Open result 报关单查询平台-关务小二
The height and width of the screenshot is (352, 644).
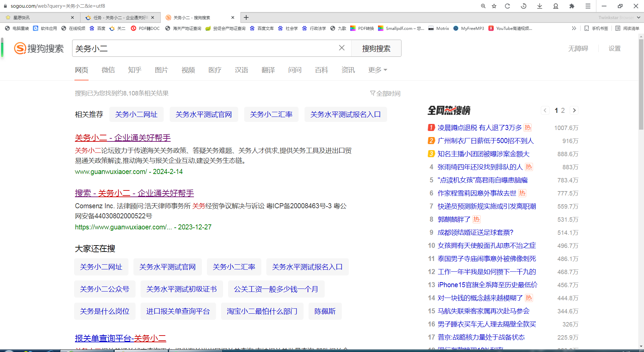coord(120,338)
